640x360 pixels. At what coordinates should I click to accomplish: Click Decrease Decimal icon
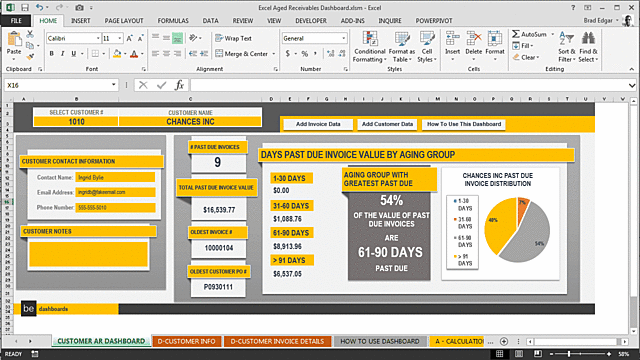[342, 53]
